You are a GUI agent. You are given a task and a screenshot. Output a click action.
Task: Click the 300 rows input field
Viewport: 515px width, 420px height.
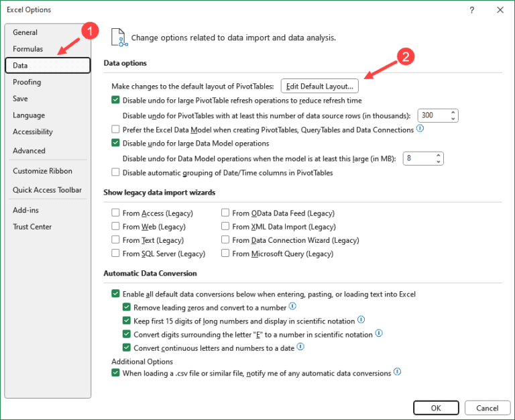(434, 115)
